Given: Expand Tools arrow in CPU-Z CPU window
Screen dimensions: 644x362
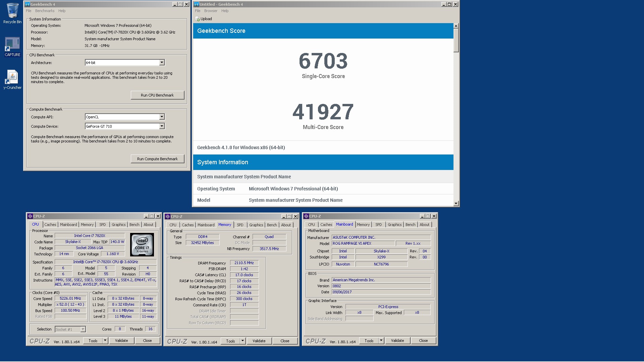Looking at the screenshot, I should [105, 341].
